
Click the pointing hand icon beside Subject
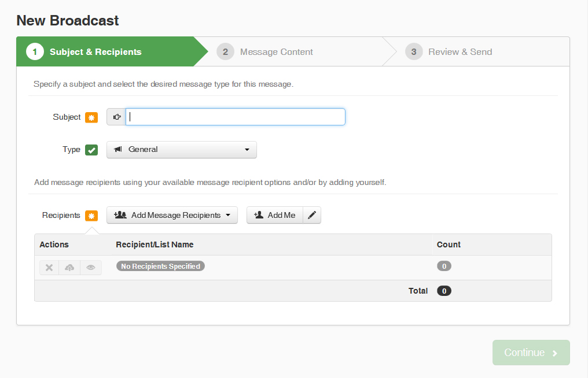pos(117,117)
